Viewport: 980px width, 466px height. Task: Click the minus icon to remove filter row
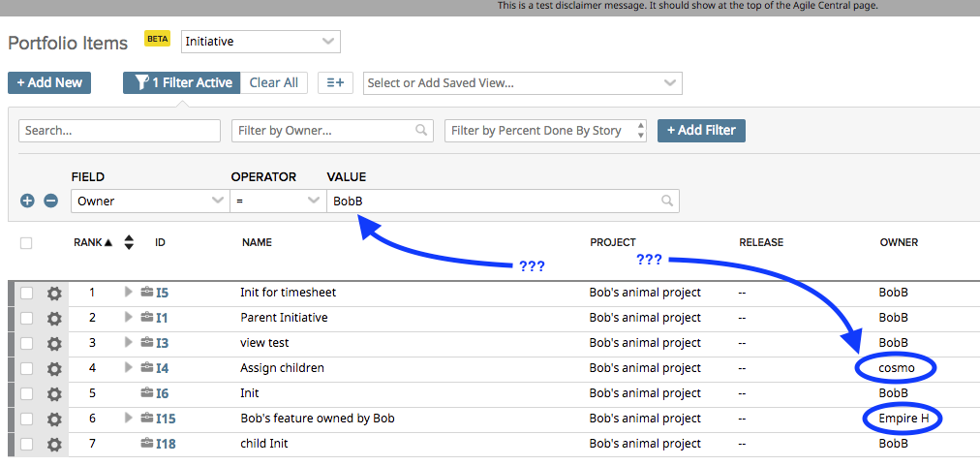[50, 201]
